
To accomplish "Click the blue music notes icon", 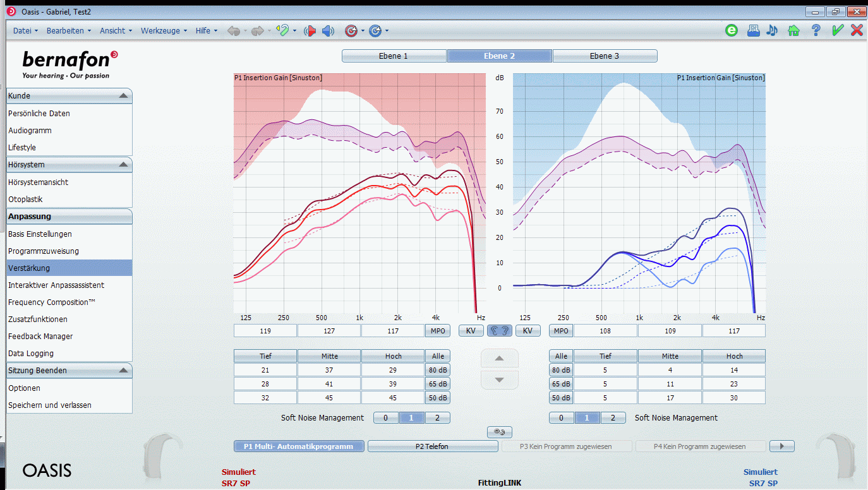I will pos(772,30).
